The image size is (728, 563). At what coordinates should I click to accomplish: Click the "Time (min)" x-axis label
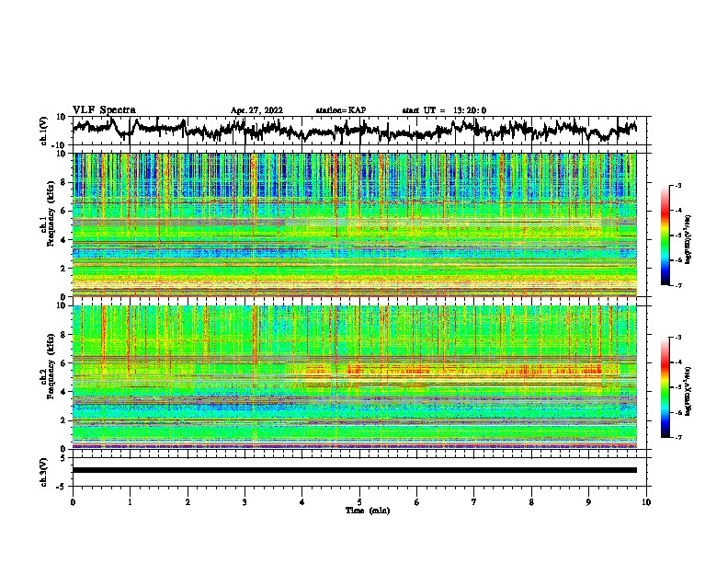(x=368, y=511)
